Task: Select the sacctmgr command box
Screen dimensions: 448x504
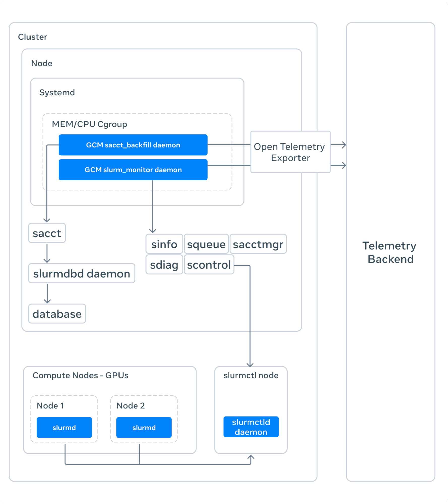Action: (258, 244)
